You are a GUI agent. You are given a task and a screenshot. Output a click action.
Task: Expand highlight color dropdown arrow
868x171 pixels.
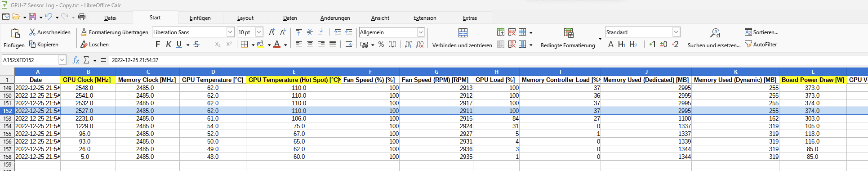tap(269, 45)
